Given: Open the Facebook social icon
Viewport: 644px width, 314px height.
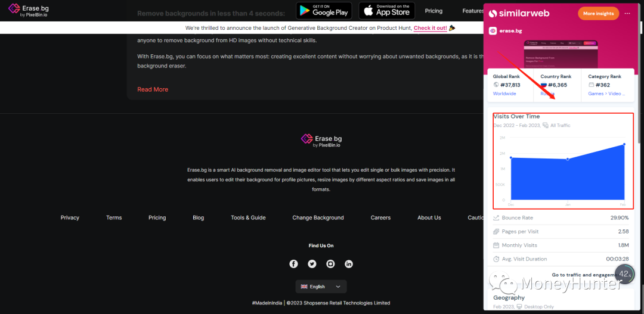Looking at the screenshot, I should point(293,264).
